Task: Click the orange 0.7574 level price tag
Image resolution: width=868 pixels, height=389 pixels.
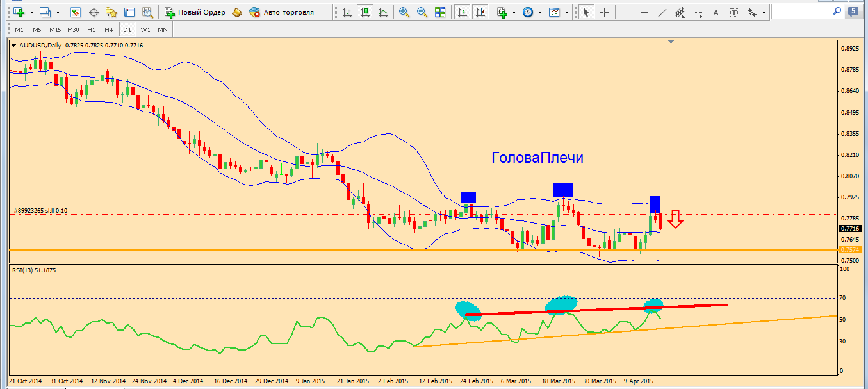Action: (849, 249)
